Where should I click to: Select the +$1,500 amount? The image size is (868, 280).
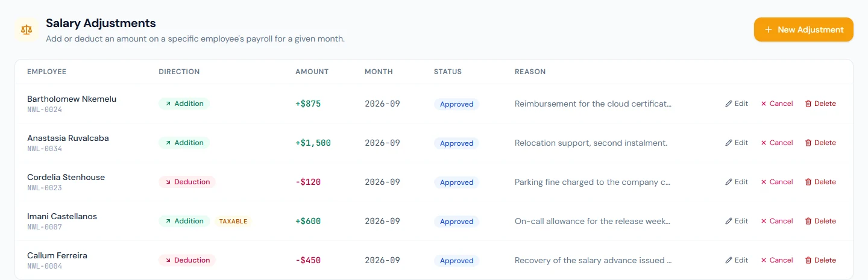click(313, 143)
